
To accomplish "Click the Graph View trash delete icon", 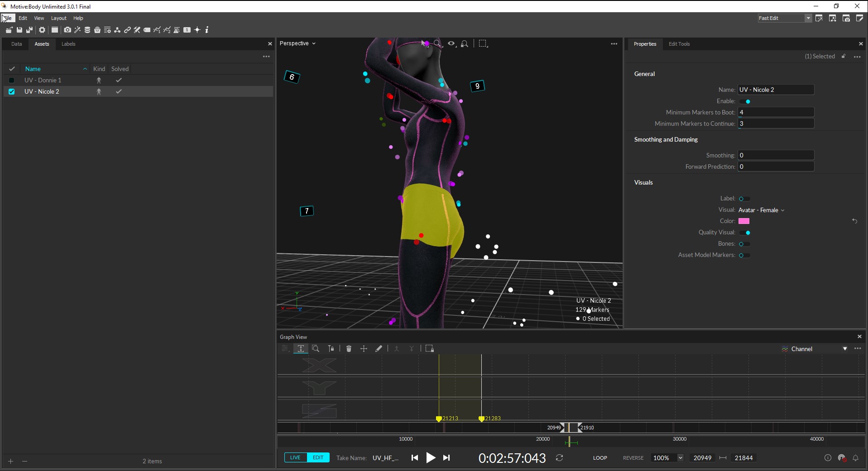I will pyautogui.click(x=349, y=348).
